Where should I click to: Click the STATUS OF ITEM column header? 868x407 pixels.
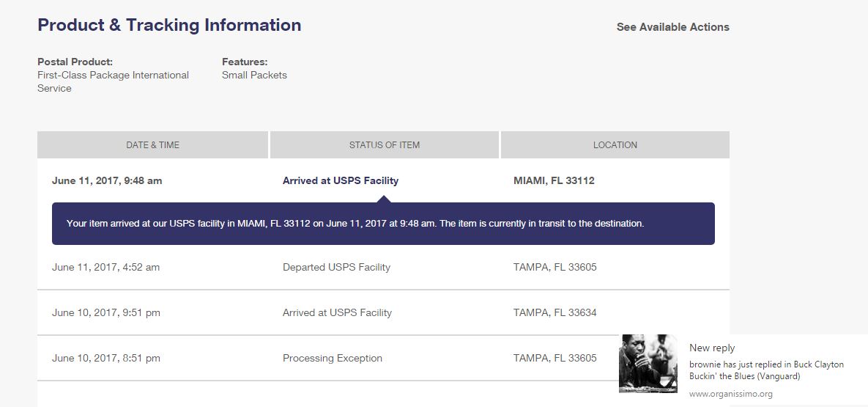384,144
